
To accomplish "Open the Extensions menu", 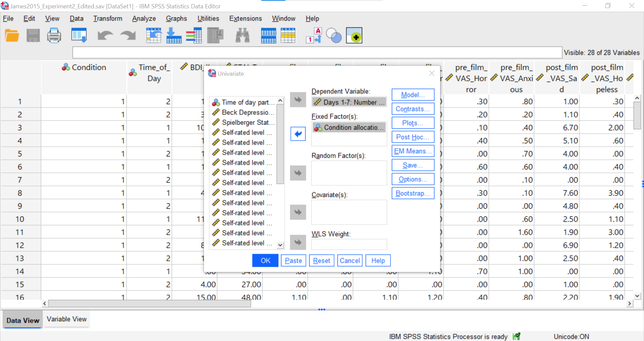I will coord(246,18).
